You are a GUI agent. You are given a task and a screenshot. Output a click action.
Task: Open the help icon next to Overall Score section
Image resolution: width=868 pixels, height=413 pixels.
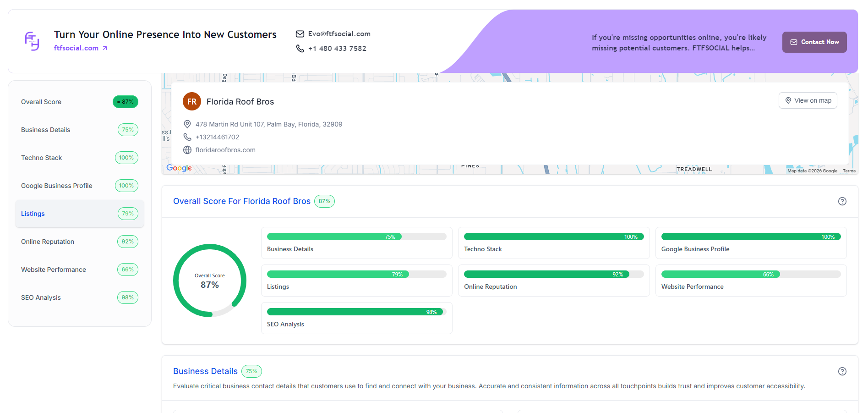pos(842,201)
